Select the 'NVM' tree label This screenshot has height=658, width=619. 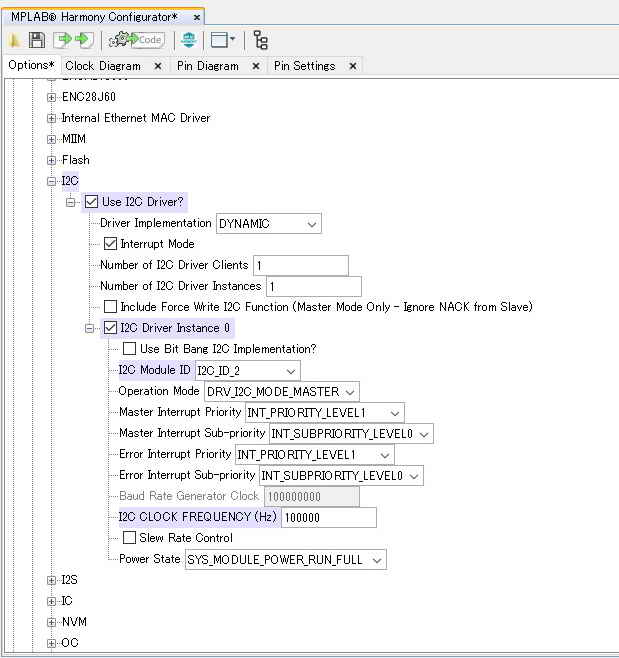click(74, 622)
